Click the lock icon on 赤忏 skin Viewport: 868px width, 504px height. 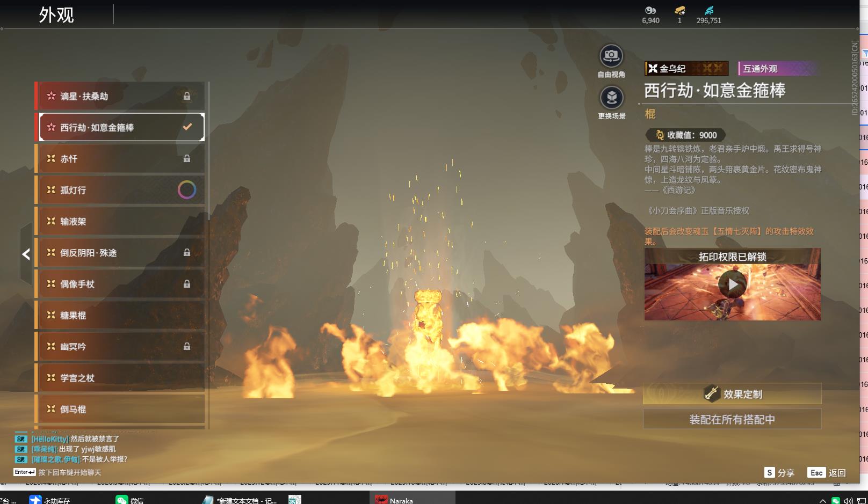coord(186,158)
